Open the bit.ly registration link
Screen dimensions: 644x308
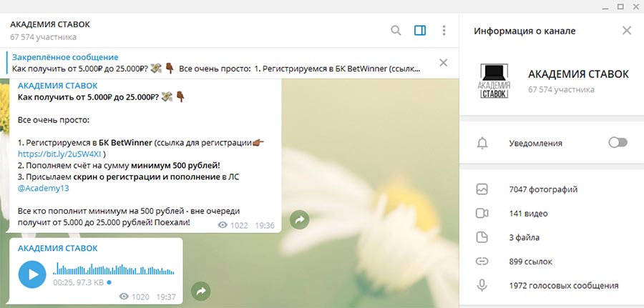point(59,154)
